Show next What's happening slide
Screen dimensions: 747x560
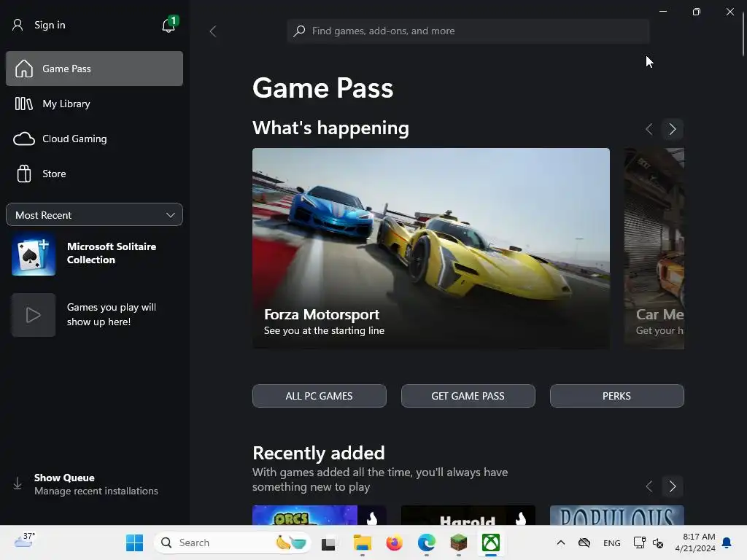tap(672, 129)
